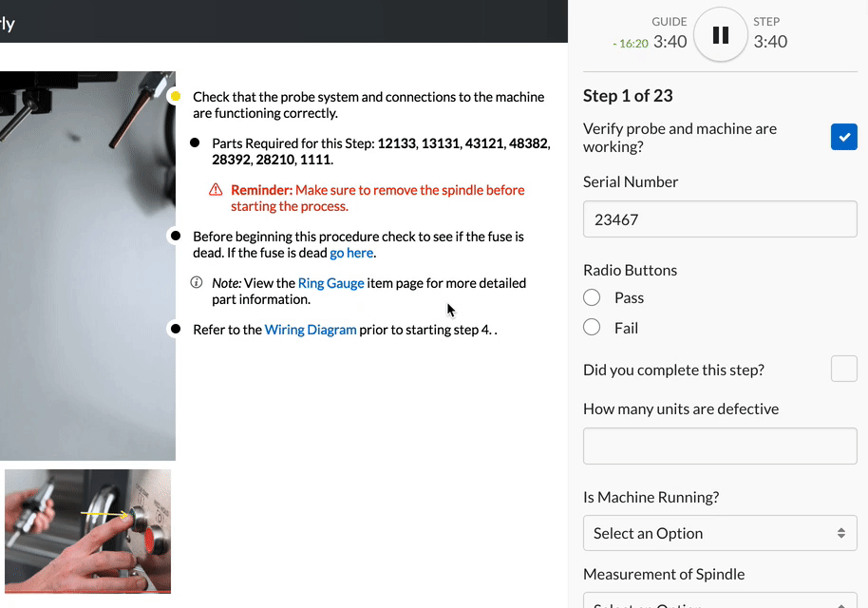868x608 pixels.
Task: Click the info icon beside the Note
Action: point(197,283)
